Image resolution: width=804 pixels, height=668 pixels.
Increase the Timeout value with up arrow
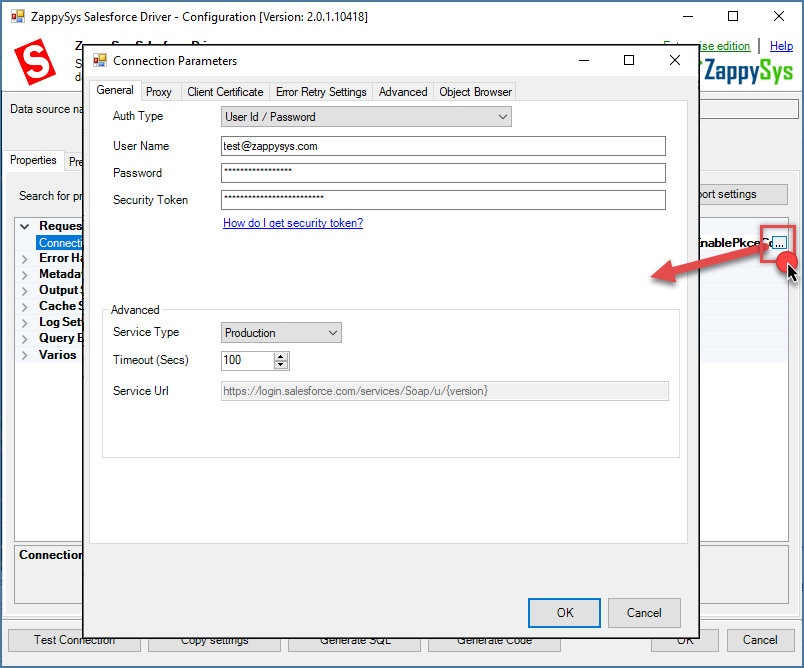[280, 356]
